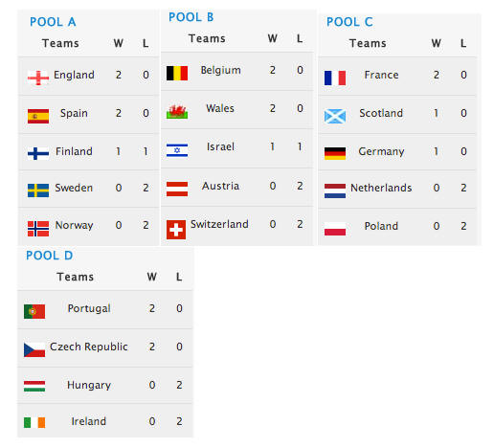Click the W column header in Pool A
This screenshot has height=448, width=494.
coord(119,43)
